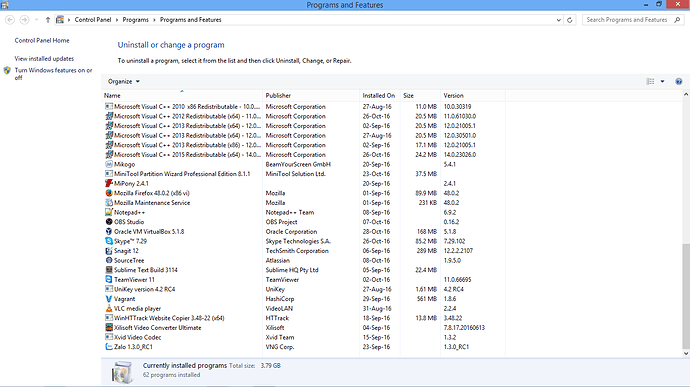Select the Vagrant program icon
The height and width of the screenshot is (387, 690).
pos(109,299)
